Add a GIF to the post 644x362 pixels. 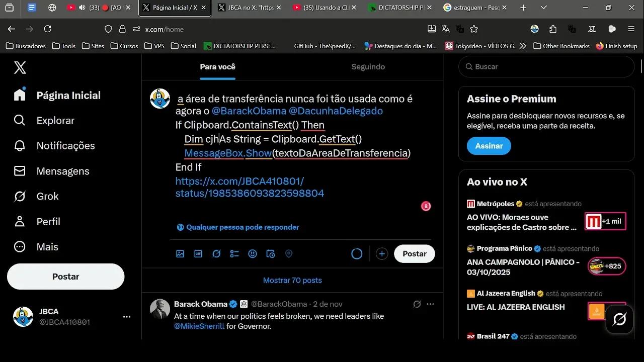point(198,254)
